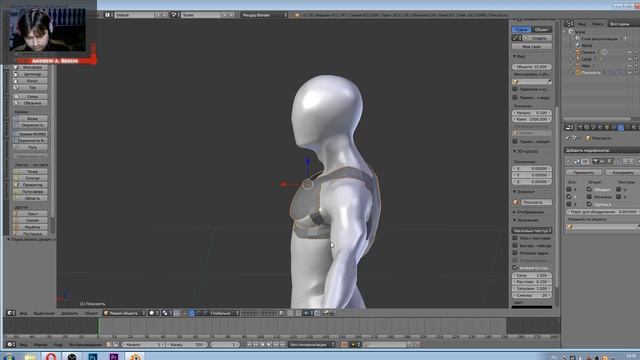Image resolution: width=640 pixels, height=360 pixels.
Task: Toggle the Vertex groups (Группы в.) checkbox
Action: point(589,204)
